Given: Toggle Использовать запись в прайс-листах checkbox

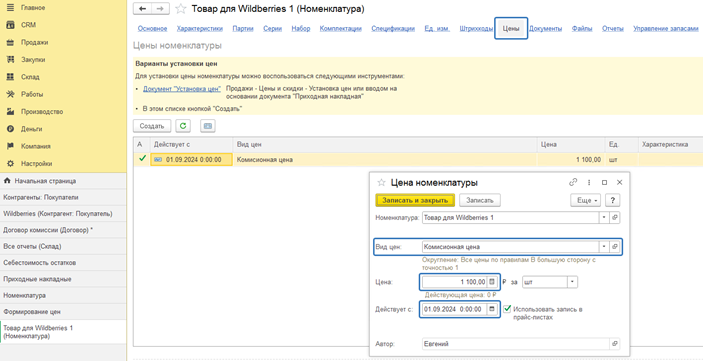Looking at the screenshot, I should [x=507, y=309].
